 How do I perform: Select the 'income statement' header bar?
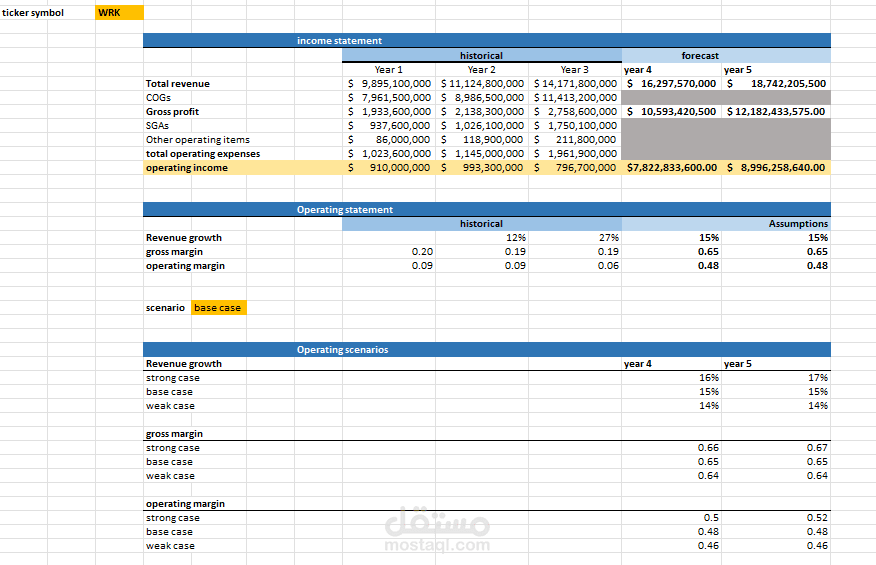point(487,40)
